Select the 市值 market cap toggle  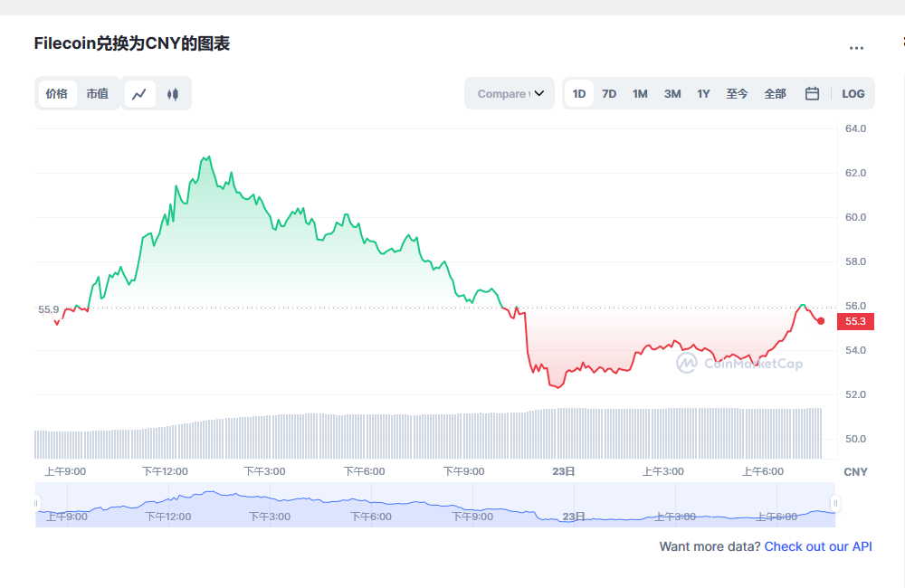(x=97, y=93)
